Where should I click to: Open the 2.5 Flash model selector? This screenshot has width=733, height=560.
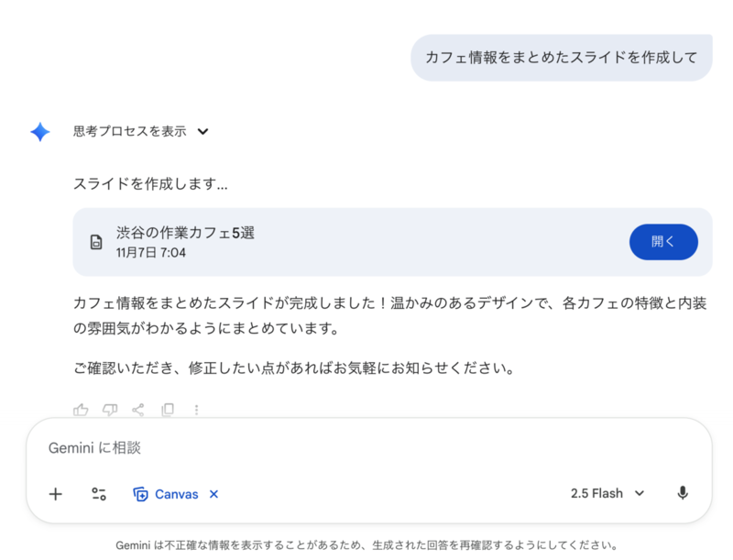[x=607, y=493]
